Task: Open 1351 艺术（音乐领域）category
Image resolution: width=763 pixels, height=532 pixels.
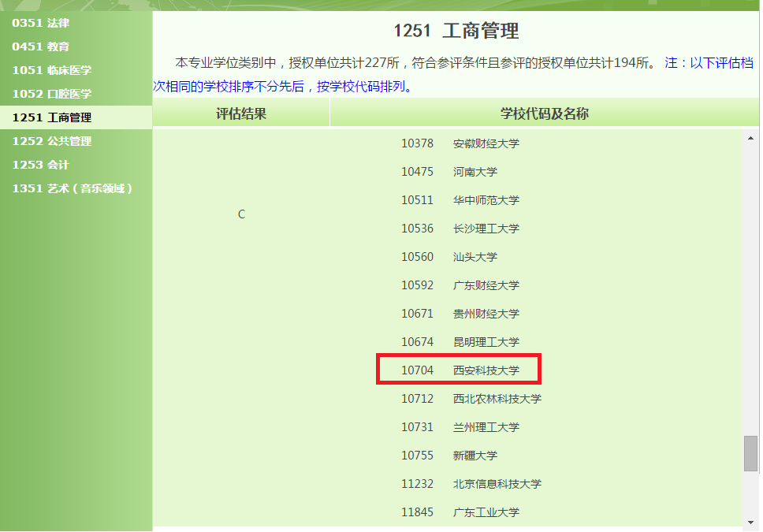Action: click(x=73, y=188)
